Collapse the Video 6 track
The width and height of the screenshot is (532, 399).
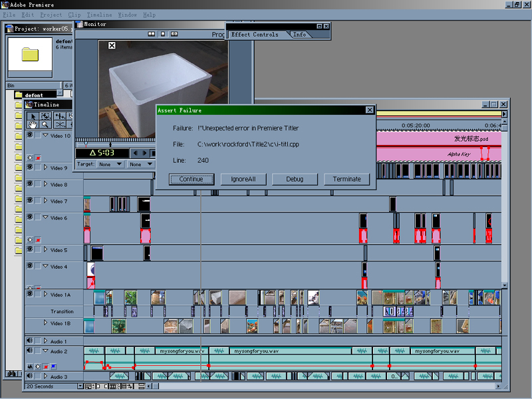click(x=45, y=217)
